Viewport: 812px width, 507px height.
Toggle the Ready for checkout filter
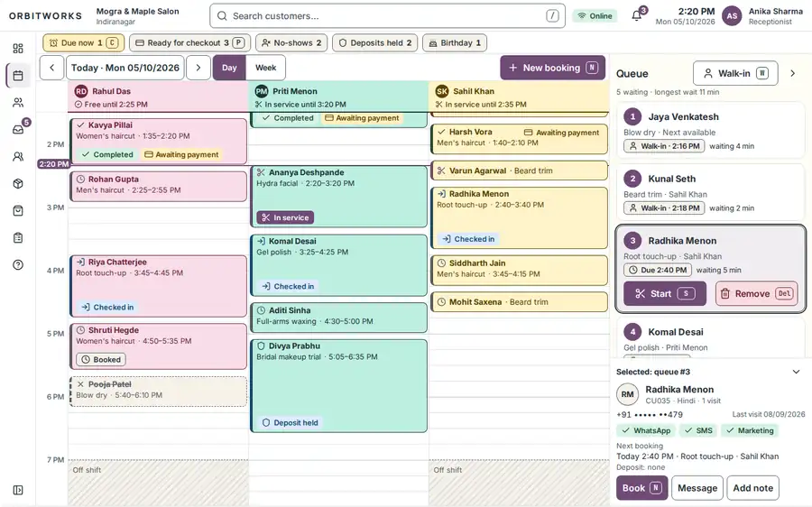point(189,43)
